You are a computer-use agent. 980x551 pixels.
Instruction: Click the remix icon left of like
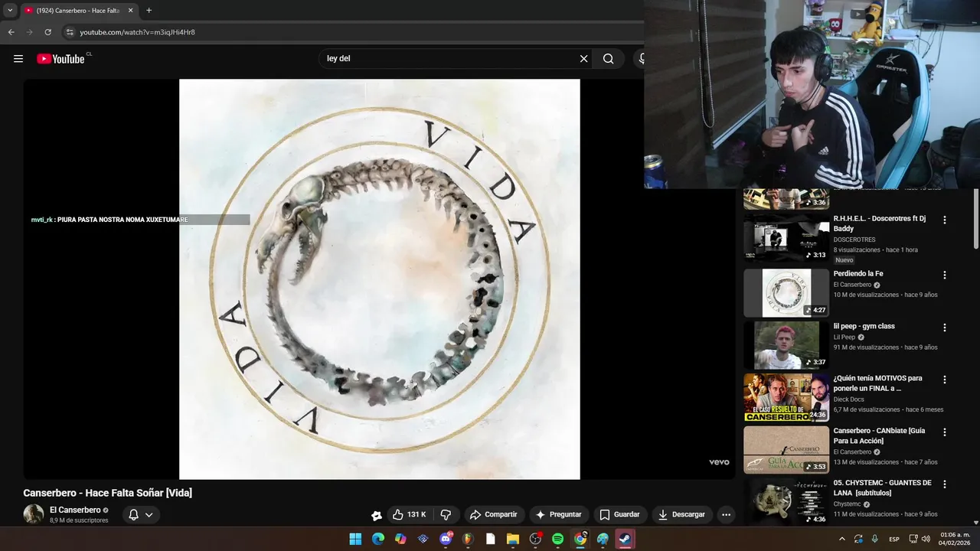click(x=376, y=515)
